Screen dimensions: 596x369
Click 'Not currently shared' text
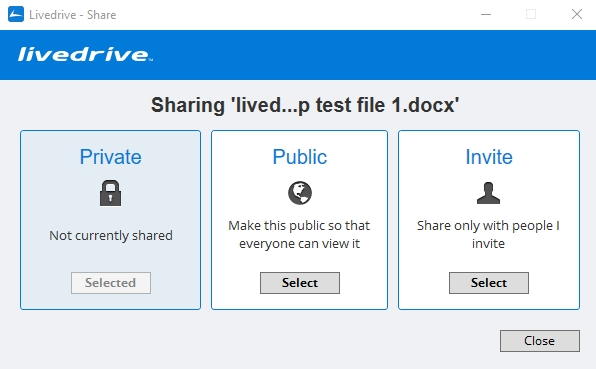[x=111, y=236]
